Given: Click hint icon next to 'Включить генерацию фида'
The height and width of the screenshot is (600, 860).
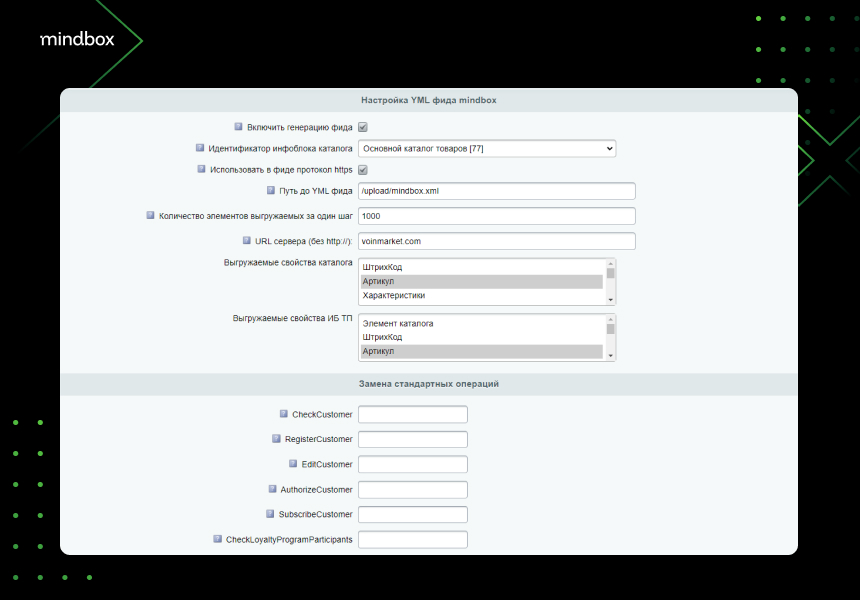Looking at the screenshot, I should click(x=239, y=127).
